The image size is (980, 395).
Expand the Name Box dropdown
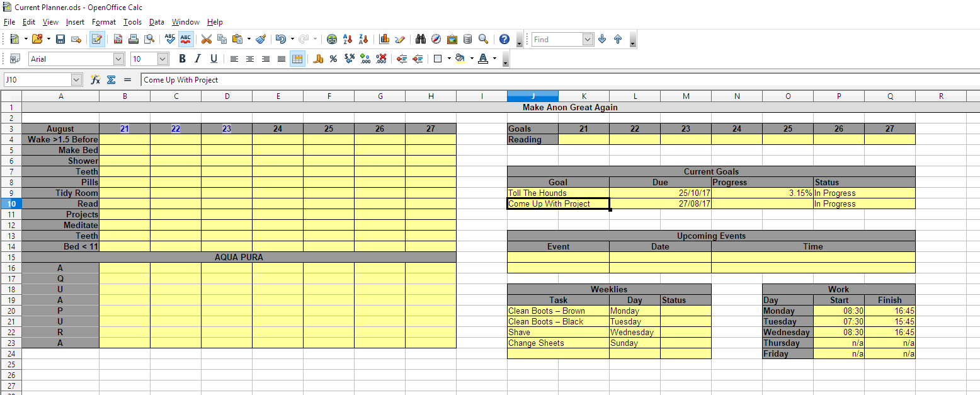(x=77, y=80)
